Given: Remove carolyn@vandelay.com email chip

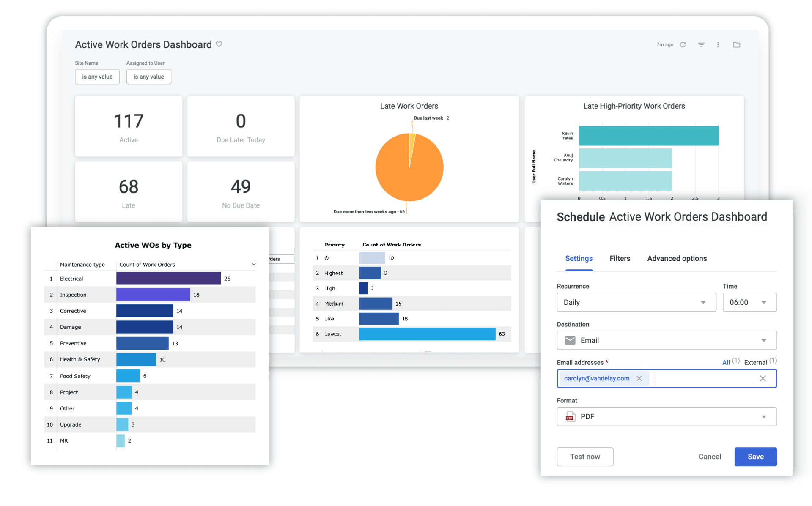Looking at the screenshot, I should 639,378.
